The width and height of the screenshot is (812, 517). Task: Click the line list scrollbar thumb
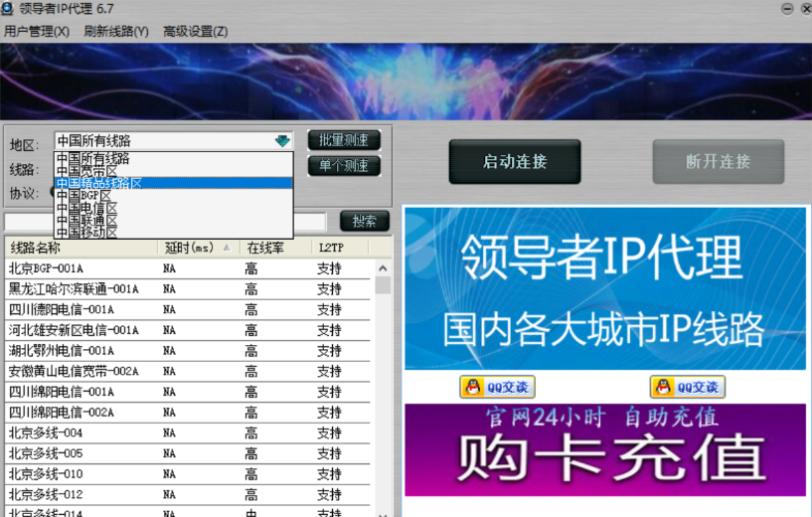[383, 285]
